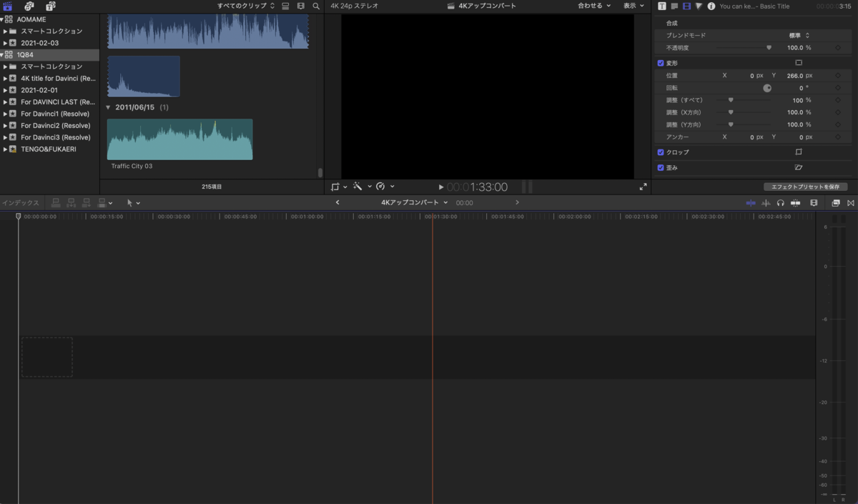Viewport: 858px width, 504px height.
Task: Toggle audio skimming waveform icon
Action: (x=766, y=203)
